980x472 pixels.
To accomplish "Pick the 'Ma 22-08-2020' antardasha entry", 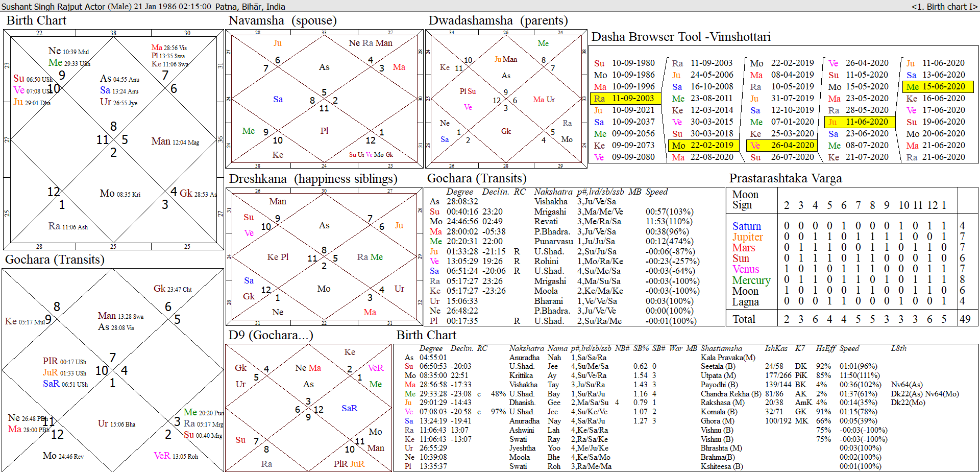I will 703,157.
